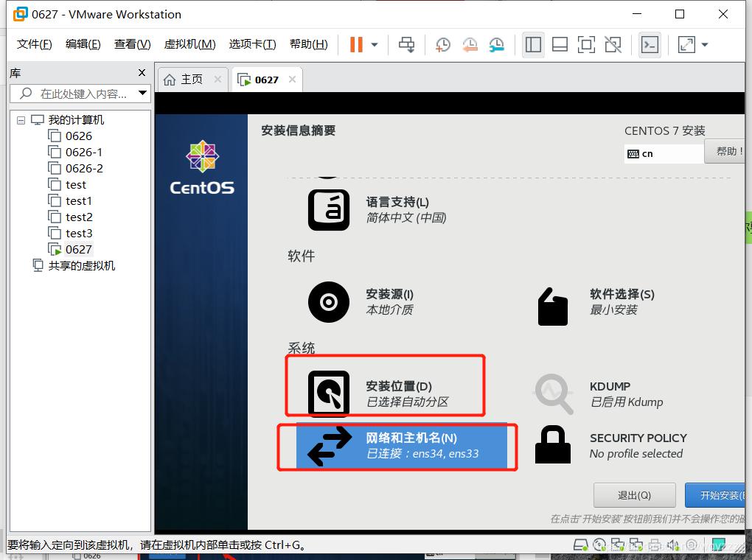Click the sound device status icon
This screenshot has height=560, width=752.
click(672, 545)
